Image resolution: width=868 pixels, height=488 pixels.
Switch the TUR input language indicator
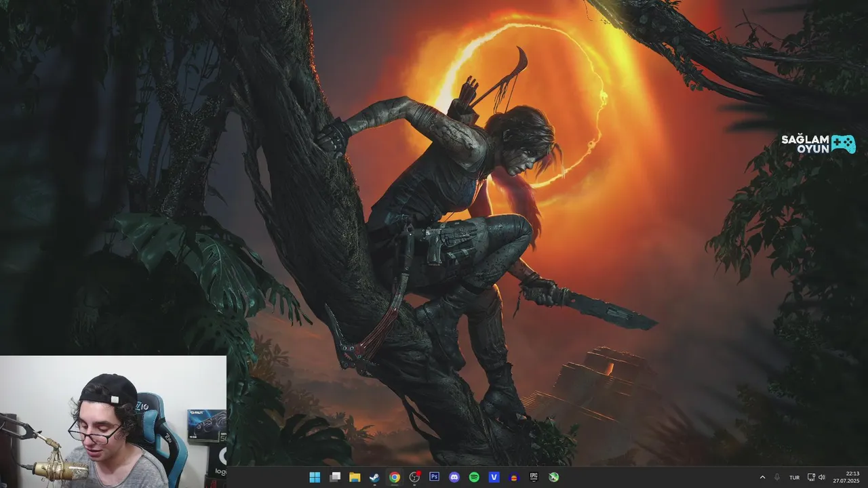coord(794,477)
